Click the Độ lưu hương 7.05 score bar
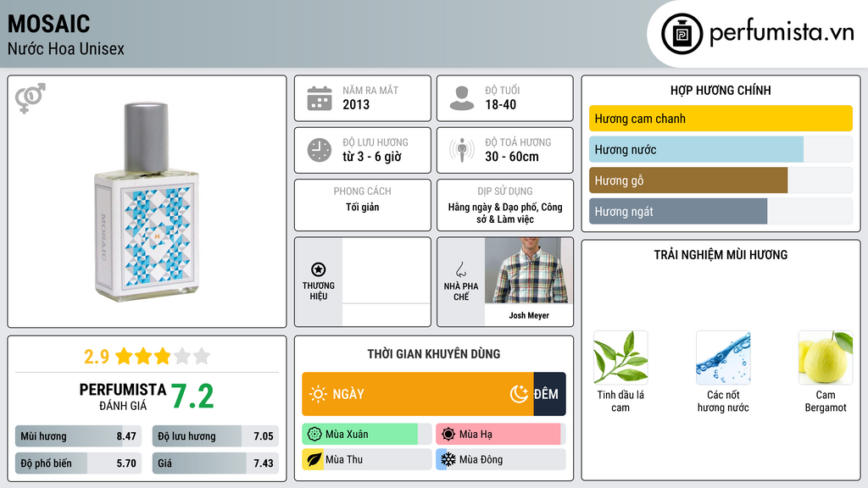868x488 pixels. pyautogui.click(x=215, y=436)
